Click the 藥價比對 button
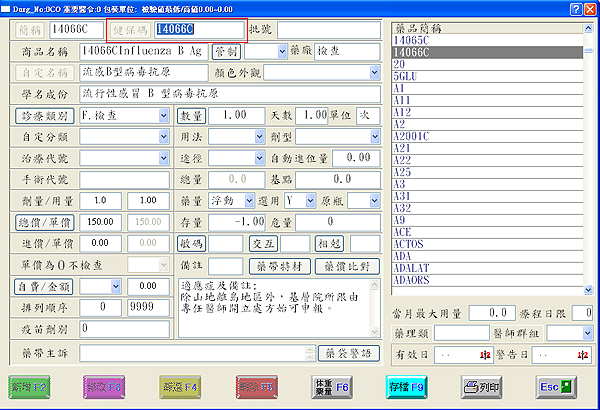Image resolution: width=600 pixels, height=410 pixels. (347, 267)
